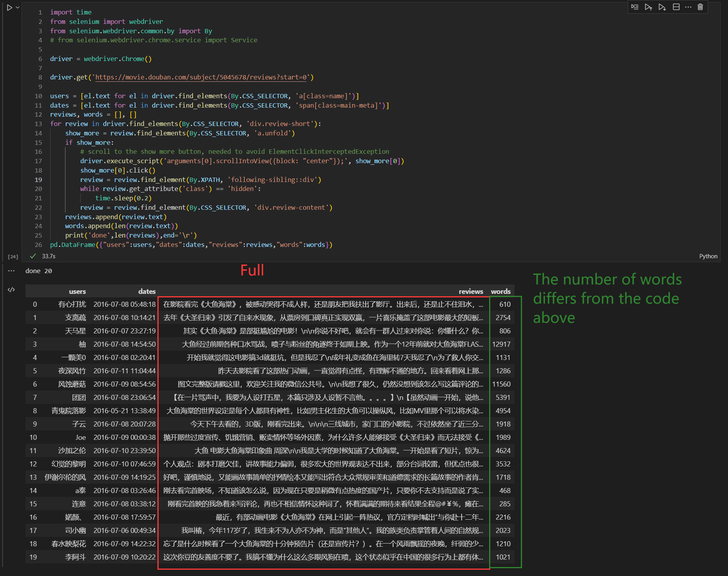Select user cell '有心打扰'
Viewport: 728px width, 576px height.
(72, 304)
